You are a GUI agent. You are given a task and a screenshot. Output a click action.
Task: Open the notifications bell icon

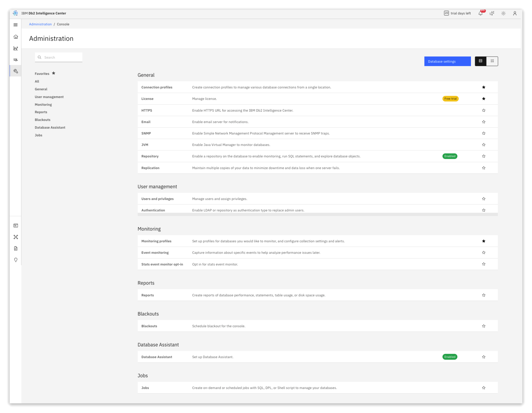click(481, 13)
